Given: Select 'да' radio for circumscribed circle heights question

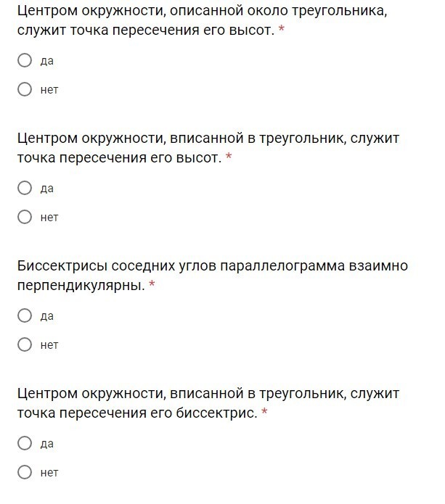Looking at the screenshot, I should click(25, 61).
